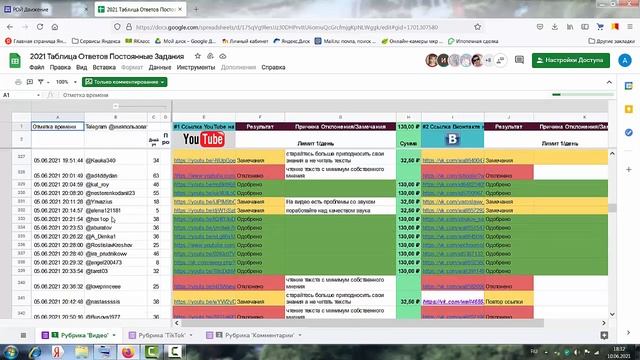Click the Explore icon at bottom right

604,335
